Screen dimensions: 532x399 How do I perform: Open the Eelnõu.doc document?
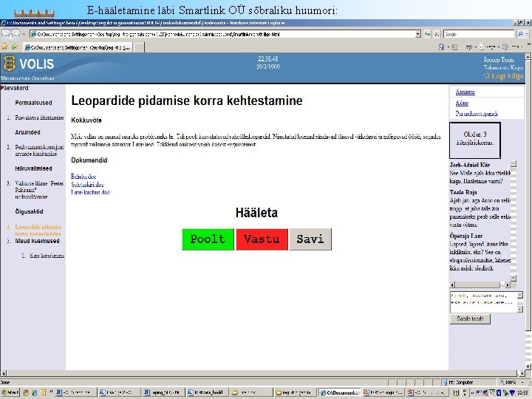[83, 177]
